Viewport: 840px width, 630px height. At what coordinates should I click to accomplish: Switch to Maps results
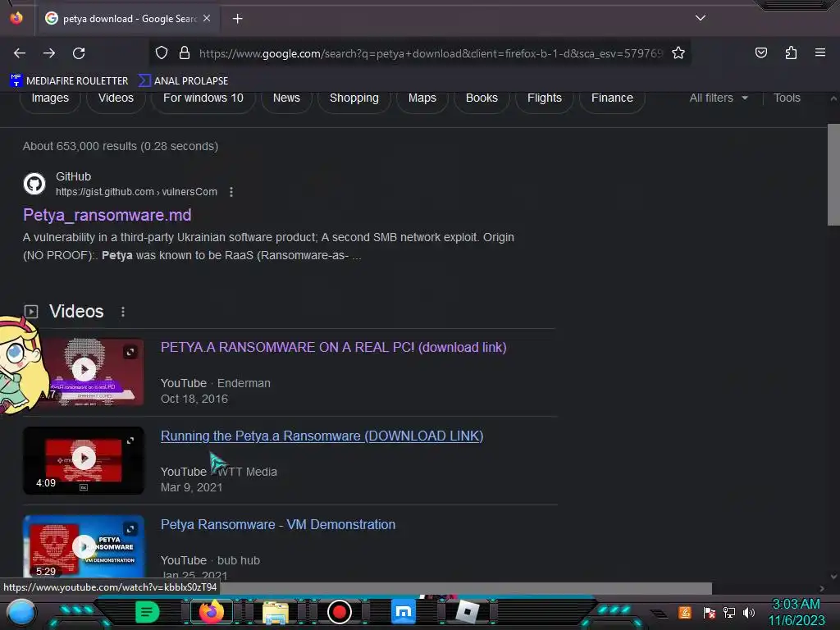pyautogui.click(x=422, y=98)
